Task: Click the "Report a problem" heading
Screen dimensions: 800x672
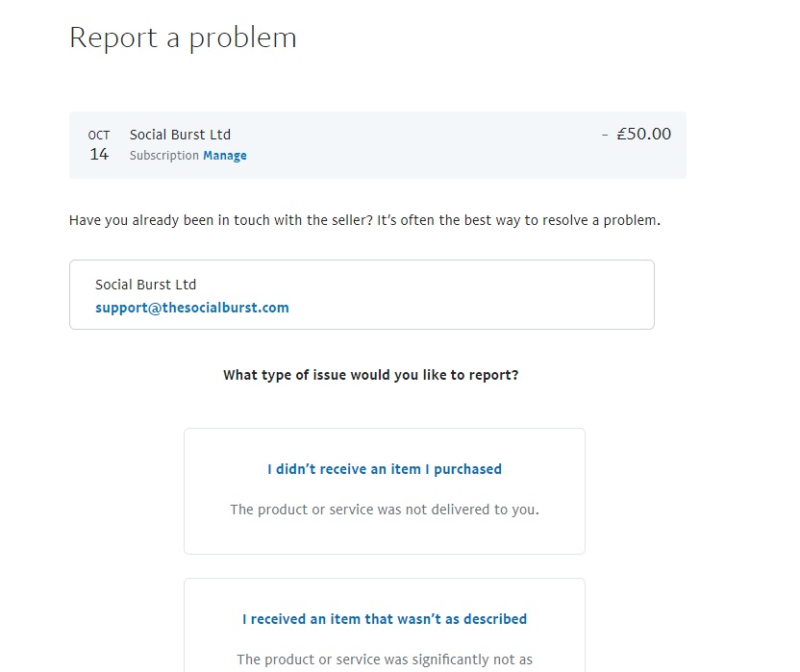Action: tap(183, 37)
